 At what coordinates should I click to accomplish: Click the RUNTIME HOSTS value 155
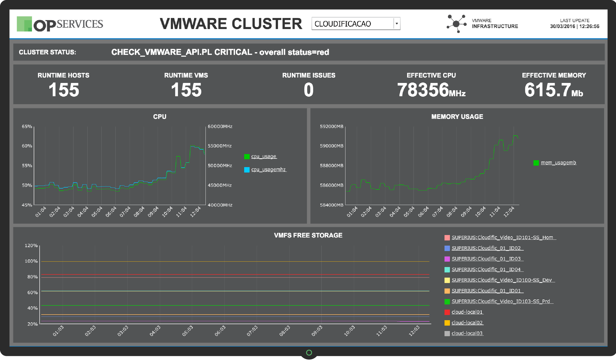(64, 90)
